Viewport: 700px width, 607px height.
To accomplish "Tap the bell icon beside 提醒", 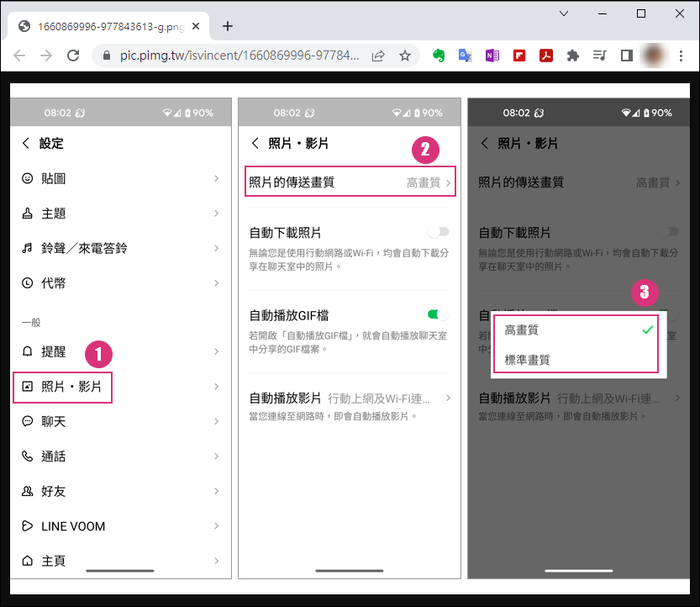I will [x=27, y=351].
